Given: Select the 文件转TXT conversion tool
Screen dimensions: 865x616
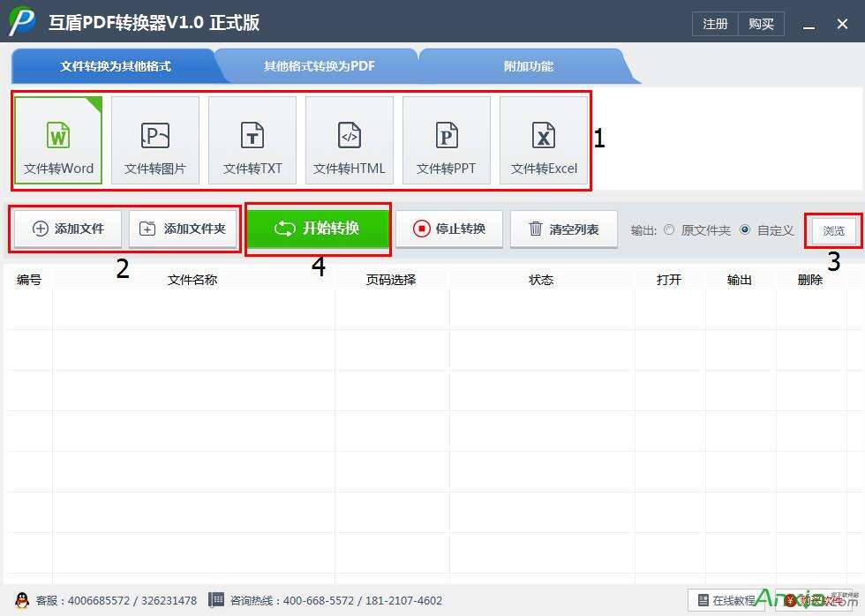Looking at the screenshot, I should click(252, 139).
